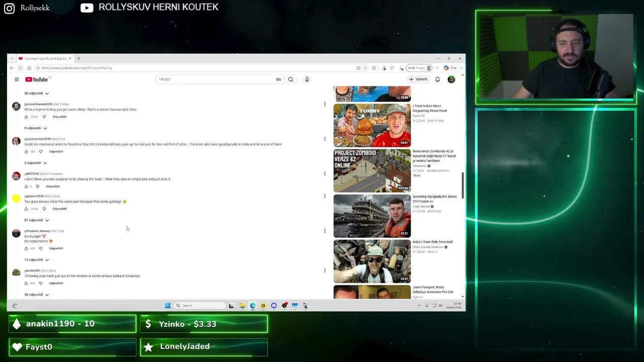The width and height of the screenshot is (644, 362).
Task: Reply to the 'Bro budget' comment
Action: pos(56,248)
